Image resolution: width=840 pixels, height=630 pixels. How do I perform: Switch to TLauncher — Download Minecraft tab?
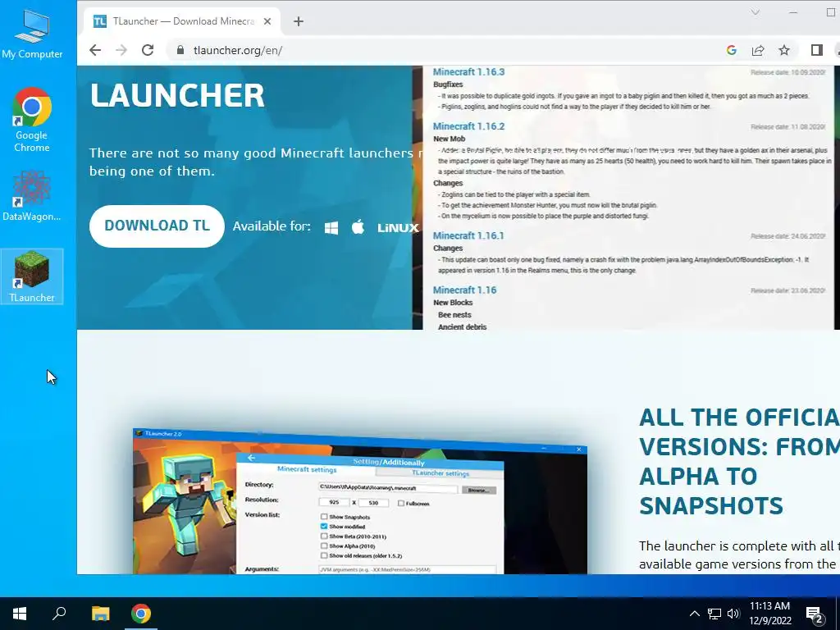[182, 21]
